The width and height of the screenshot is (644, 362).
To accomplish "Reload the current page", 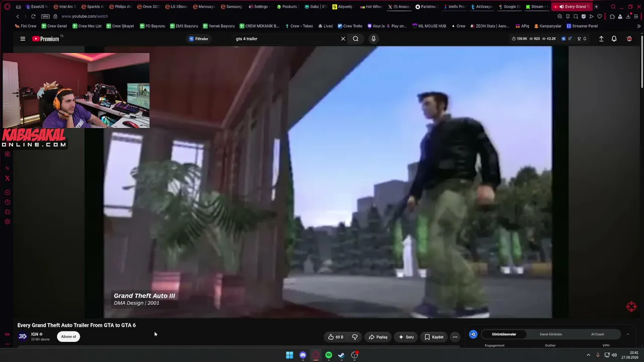I will [33, 16].
